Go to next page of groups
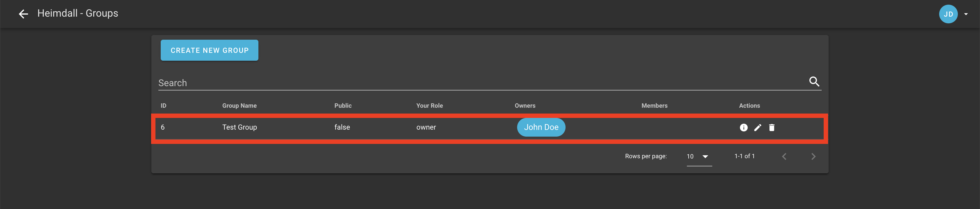Viewport: 980px width, 209px height. [813, 156]
